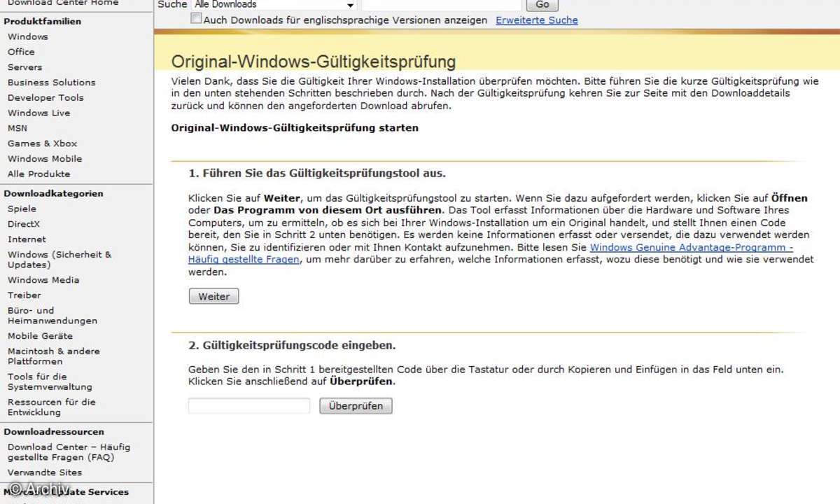
Task: Select Servers in the sidebar
Action: [25, 67]
